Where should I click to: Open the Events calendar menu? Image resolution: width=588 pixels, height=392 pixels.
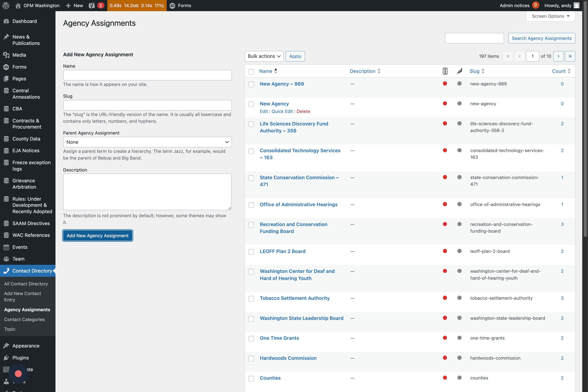click(x=20, y=247)
